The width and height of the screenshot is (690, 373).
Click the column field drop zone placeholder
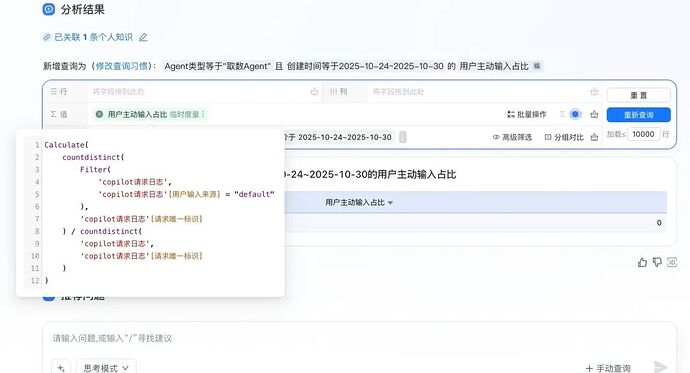(398, 91)
